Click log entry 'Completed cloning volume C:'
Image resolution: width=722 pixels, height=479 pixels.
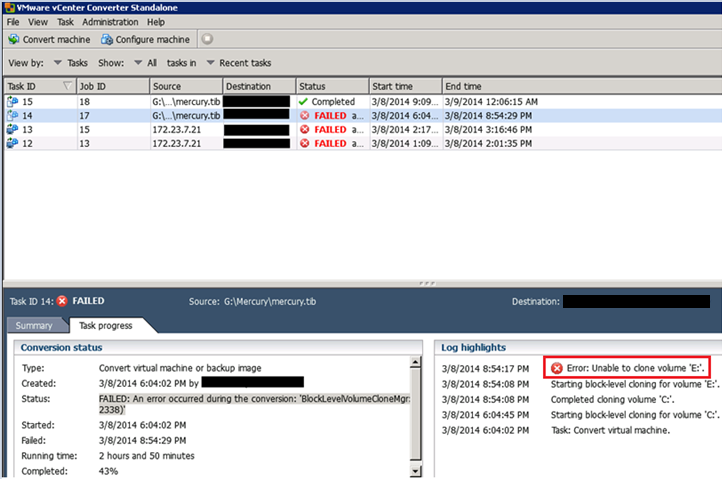coord(612,399)
